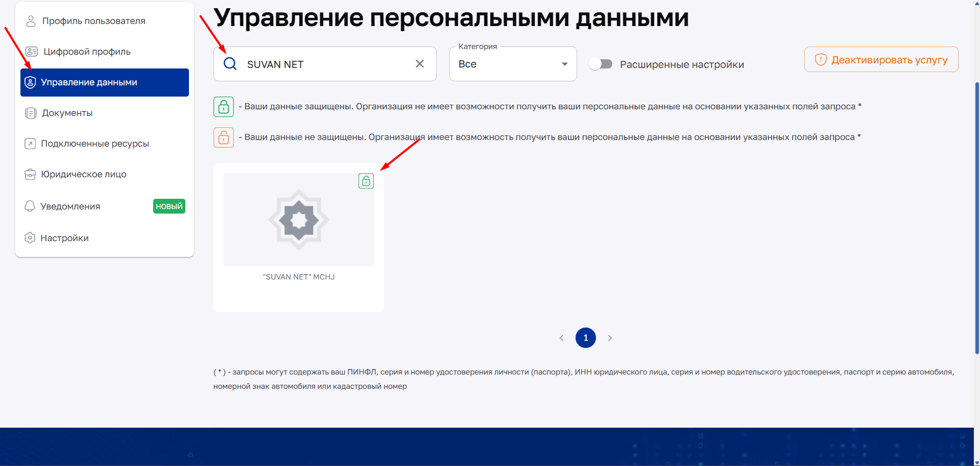This screenshot has width=980, height=466.
Task: Clear the SUVAN NET search text
Action: pos(420,63)
